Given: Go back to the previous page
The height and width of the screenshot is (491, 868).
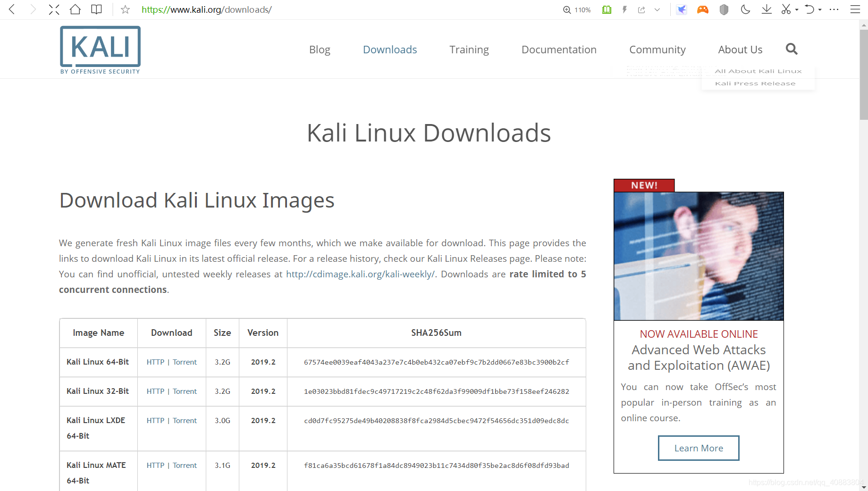Looking at the screenshot, I should click(x=12, y=9).
